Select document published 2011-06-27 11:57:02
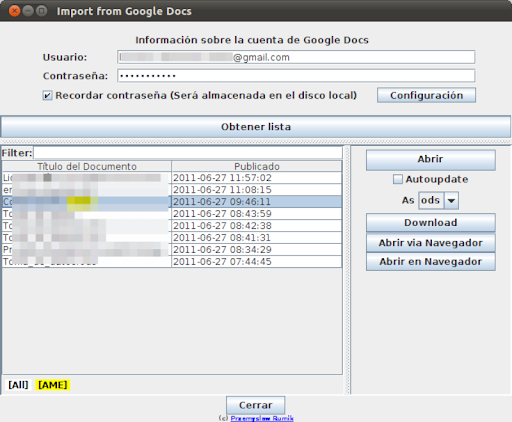 coord(172,178)
